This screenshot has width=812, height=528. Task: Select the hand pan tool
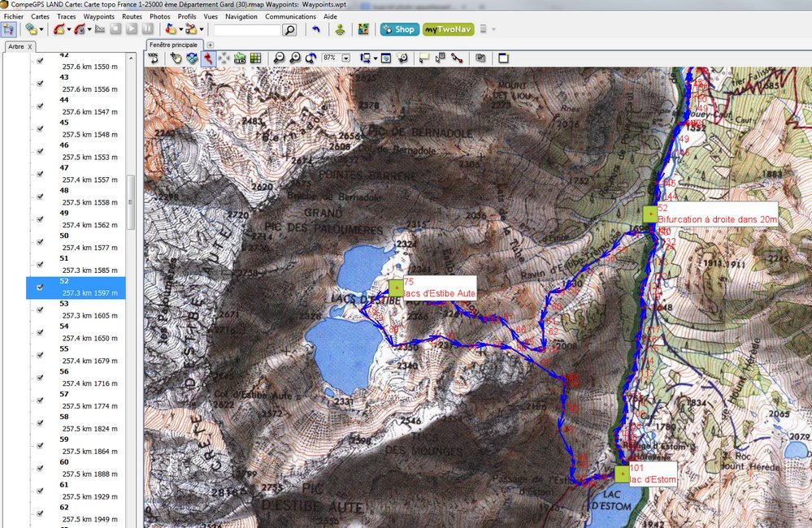point(176,58)
